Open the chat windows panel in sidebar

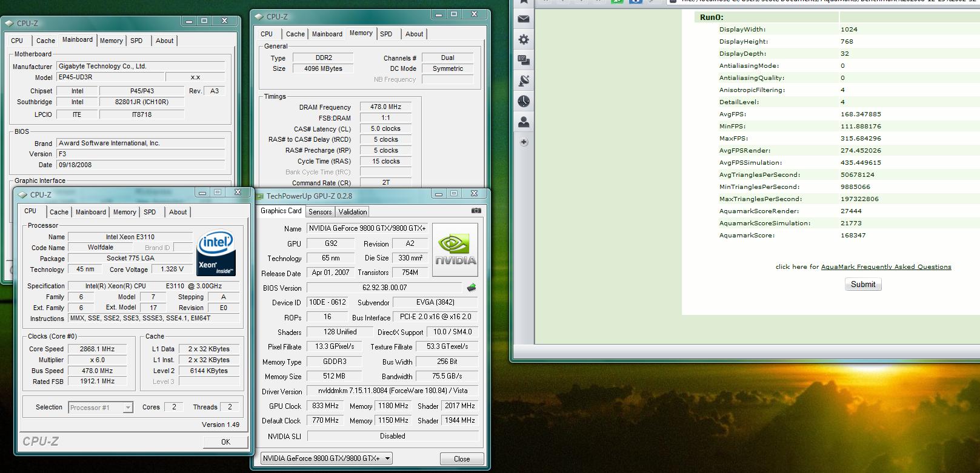click(x=524, y=60)
